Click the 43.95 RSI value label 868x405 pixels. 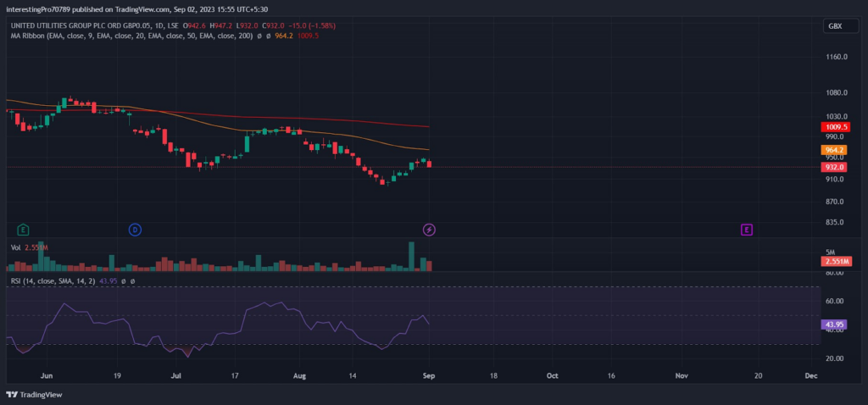pos(834,325)
